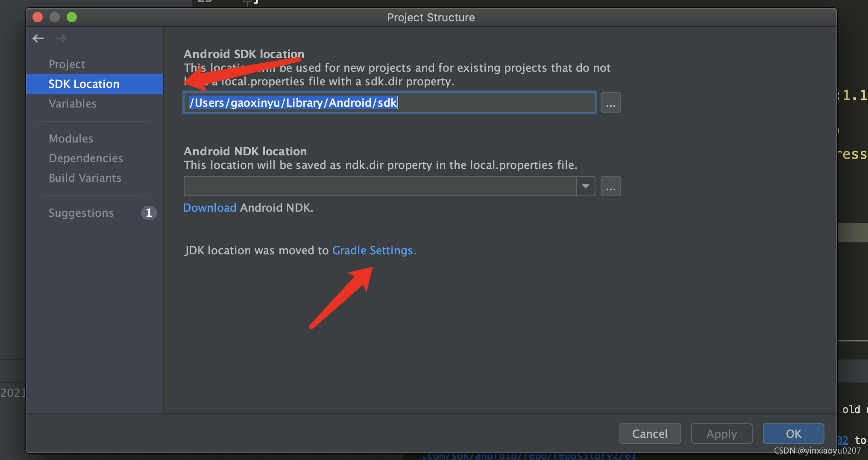
Task: Click the Apply button
Action: pos(721,434)
